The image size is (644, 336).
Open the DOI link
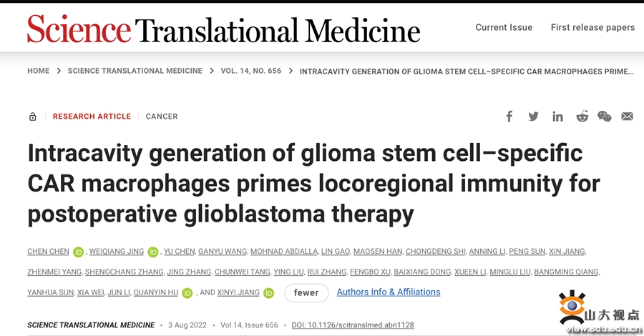click(353, 325)
